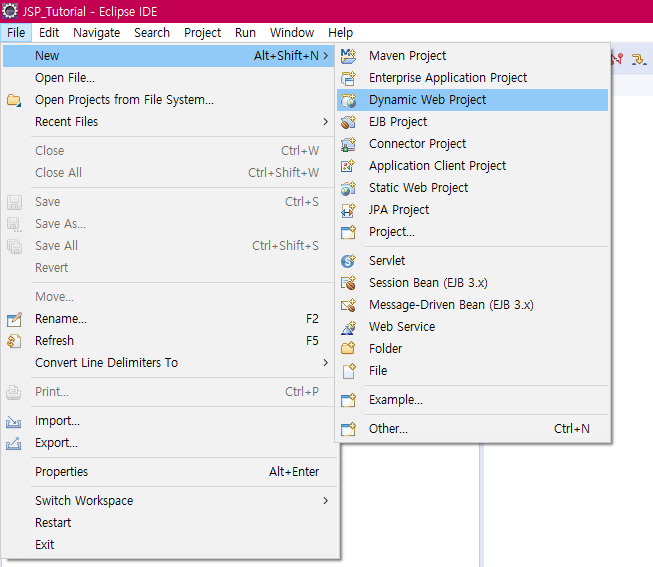Click the Refresh icon in File menu
653x567 pixels.
click(14, 341)
